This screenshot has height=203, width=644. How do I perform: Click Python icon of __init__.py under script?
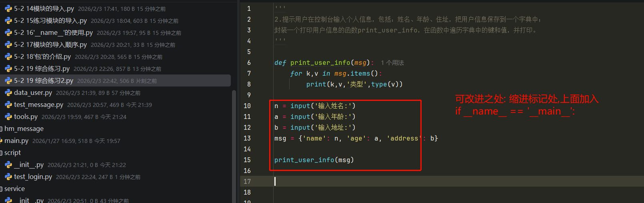pyautogui.click(x=8, y=165)
